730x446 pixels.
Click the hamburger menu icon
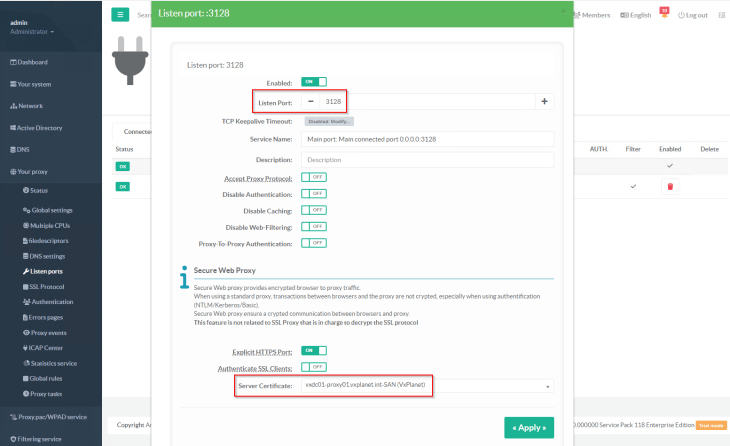(x=121, y=14)
